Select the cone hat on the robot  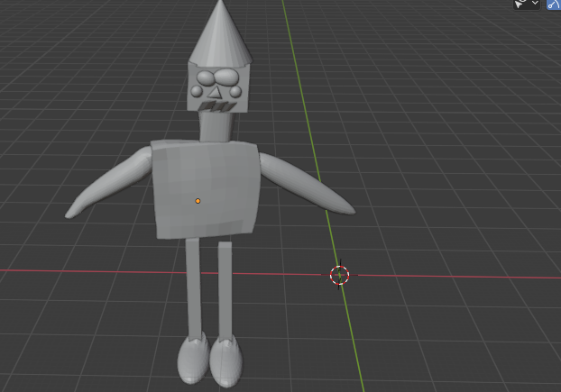(218, 38)
